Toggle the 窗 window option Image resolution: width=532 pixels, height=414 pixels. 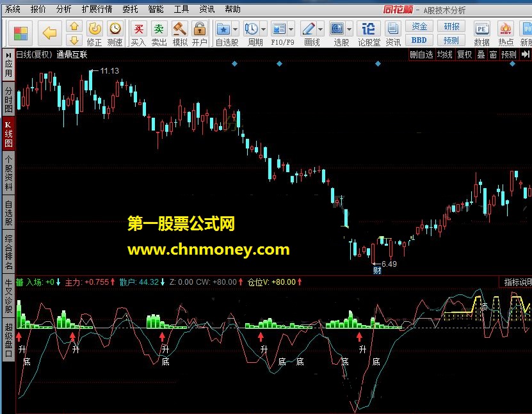coord(494,54)
